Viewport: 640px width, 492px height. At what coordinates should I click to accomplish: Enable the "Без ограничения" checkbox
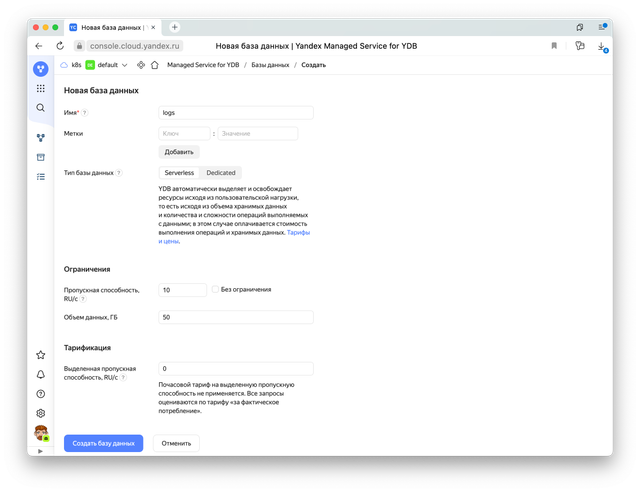[215, 289]
